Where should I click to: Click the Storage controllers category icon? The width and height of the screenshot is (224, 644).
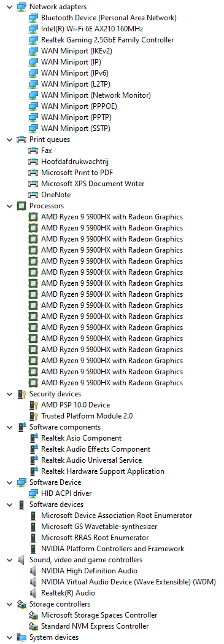click(21, 604)
